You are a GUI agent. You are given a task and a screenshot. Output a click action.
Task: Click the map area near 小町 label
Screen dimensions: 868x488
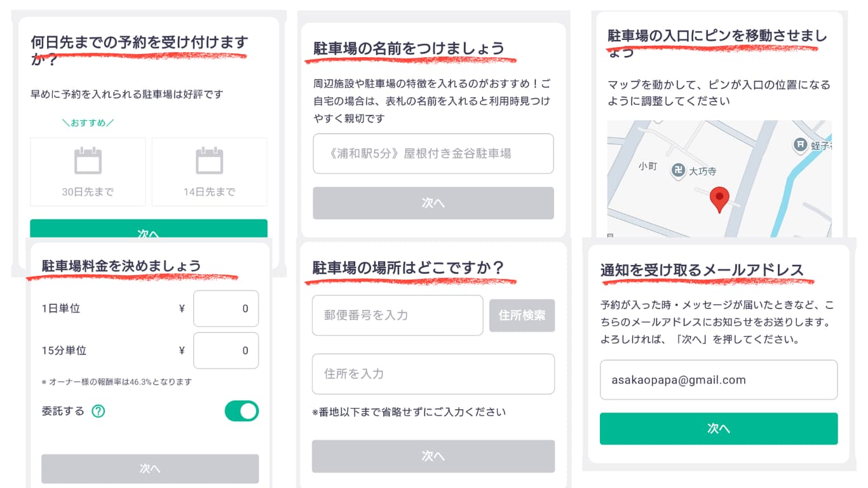[648, 166]
